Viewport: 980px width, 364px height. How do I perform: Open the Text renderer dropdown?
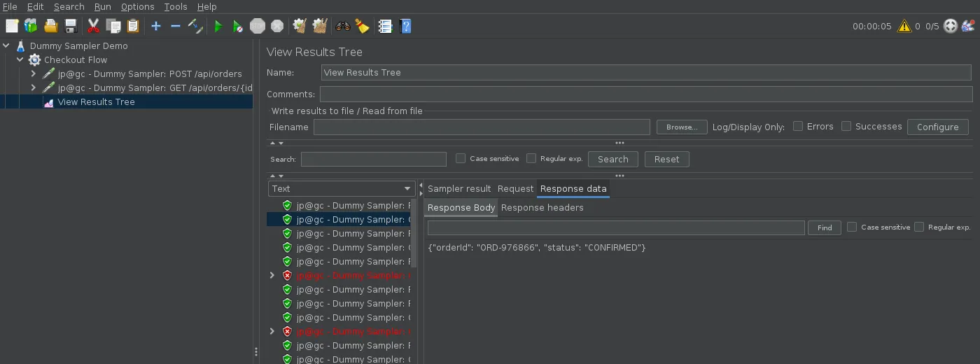point(342,188)
